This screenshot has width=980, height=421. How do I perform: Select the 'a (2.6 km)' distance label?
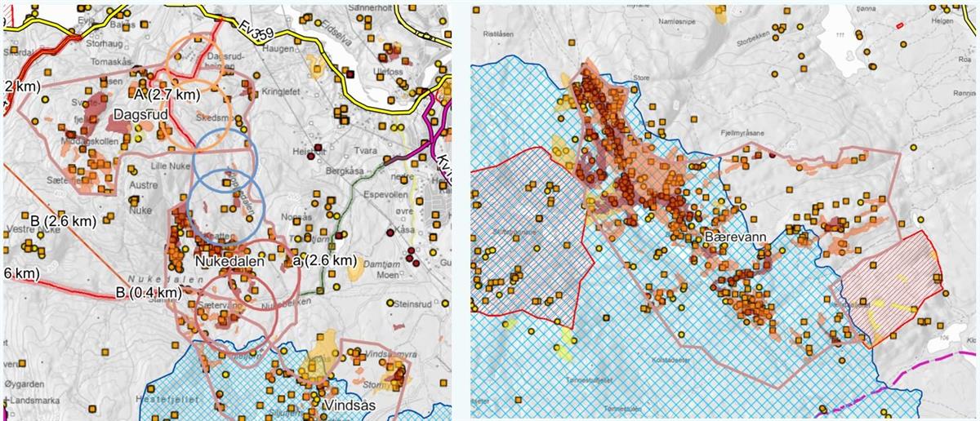(325, 260)
